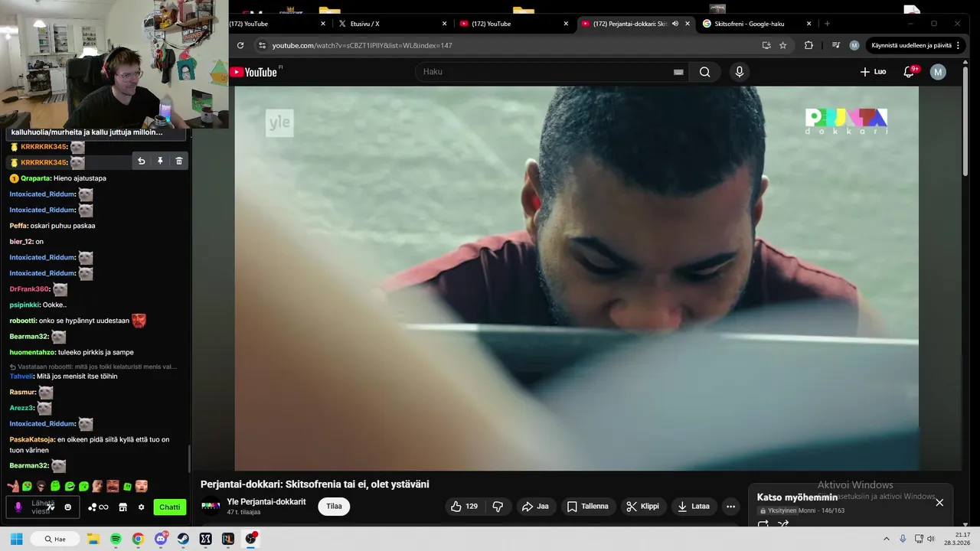
Task: View site information icon in address bar
Action: coord(262,46)
